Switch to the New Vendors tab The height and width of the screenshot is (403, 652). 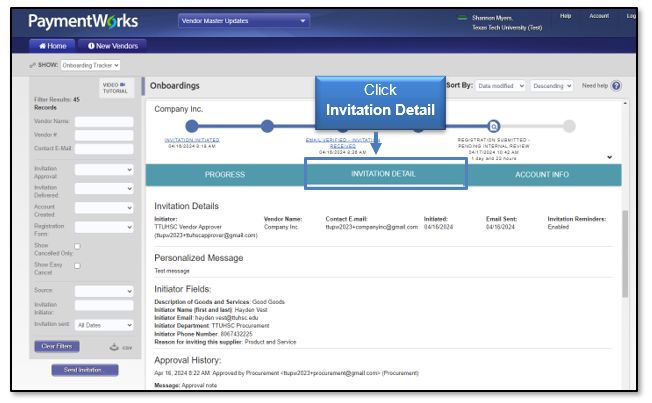tap(113, 46)
